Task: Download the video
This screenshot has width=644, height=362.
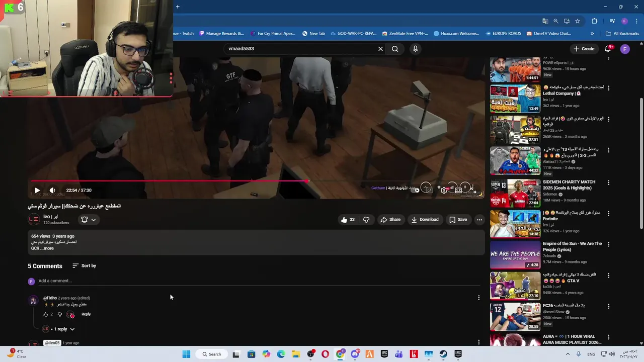Action: pos(425,220)
